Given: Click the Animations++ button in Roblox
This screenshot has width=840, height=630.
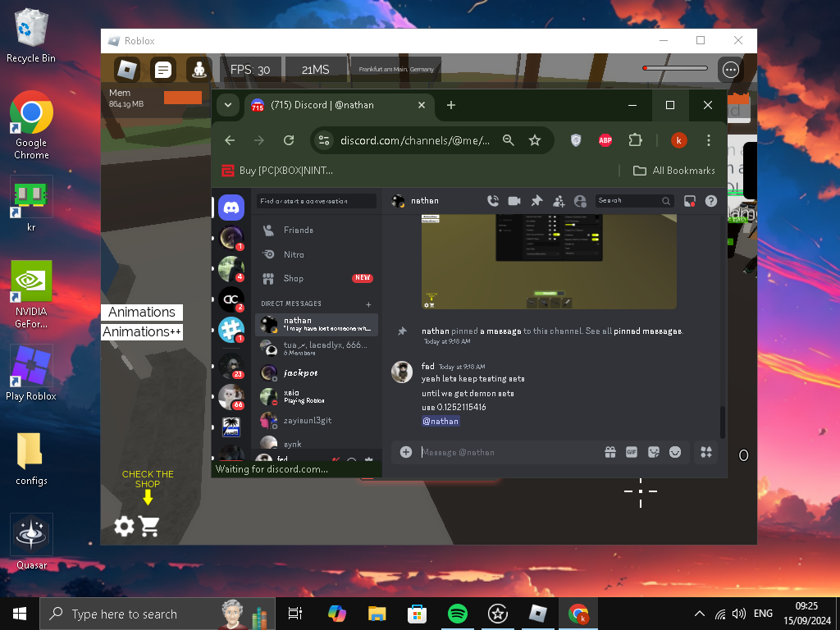Looking at the screenshot, I should point(142,332).
